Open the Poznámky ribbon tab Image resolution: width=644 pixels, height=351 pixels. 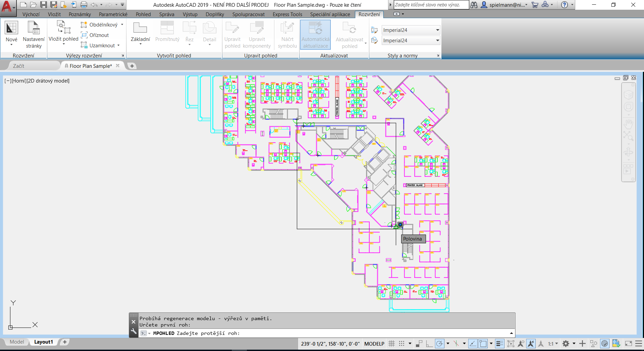point(80,14)
